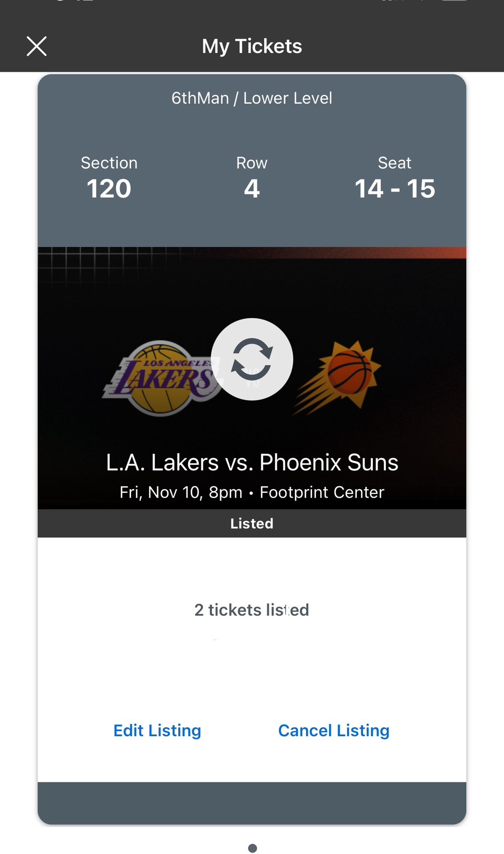Tap the page indicator dot
The height and width of the screenshot is (854, 504).
point(252,848)
